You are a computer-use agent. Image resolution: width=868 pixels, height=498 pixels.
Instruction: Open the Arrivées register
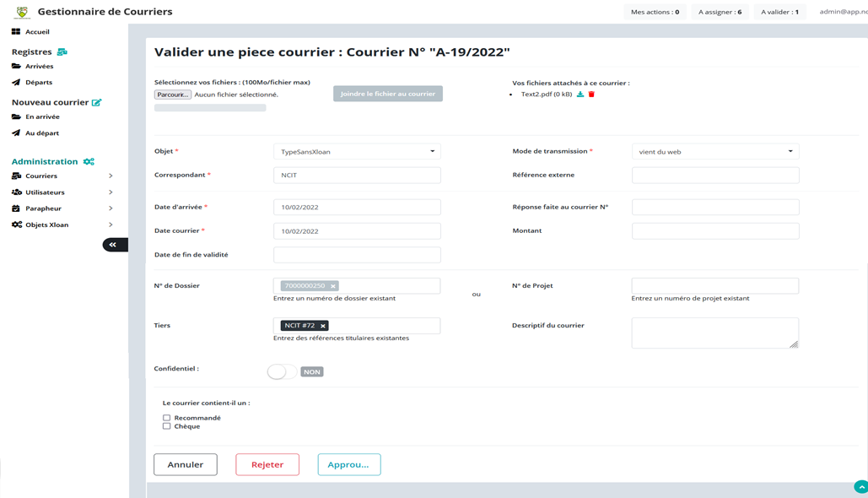click(39, 67)
